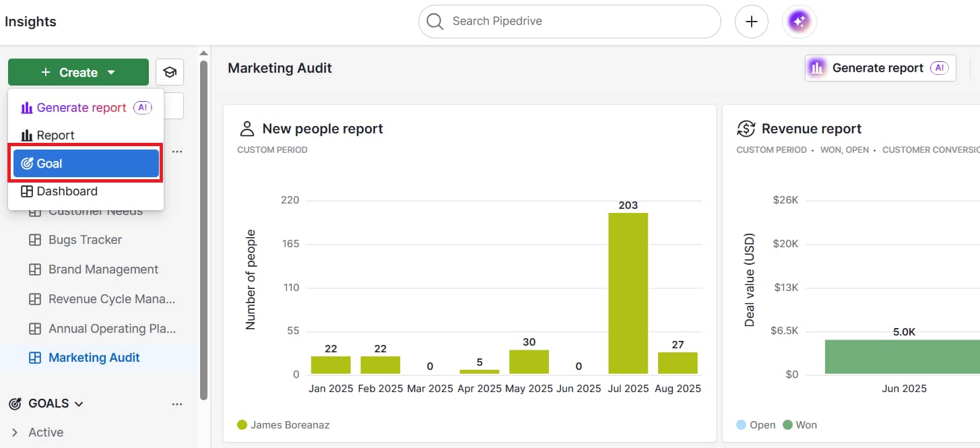Click the Generate report button top right
This screenshot has height=448, width=980.
click(880, 67)
